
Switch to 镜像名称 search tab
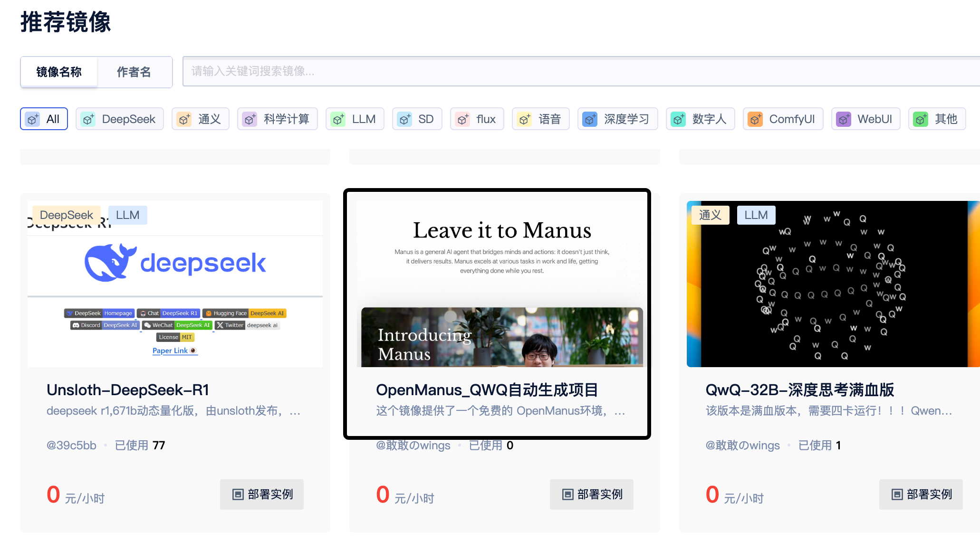point(59,72)
